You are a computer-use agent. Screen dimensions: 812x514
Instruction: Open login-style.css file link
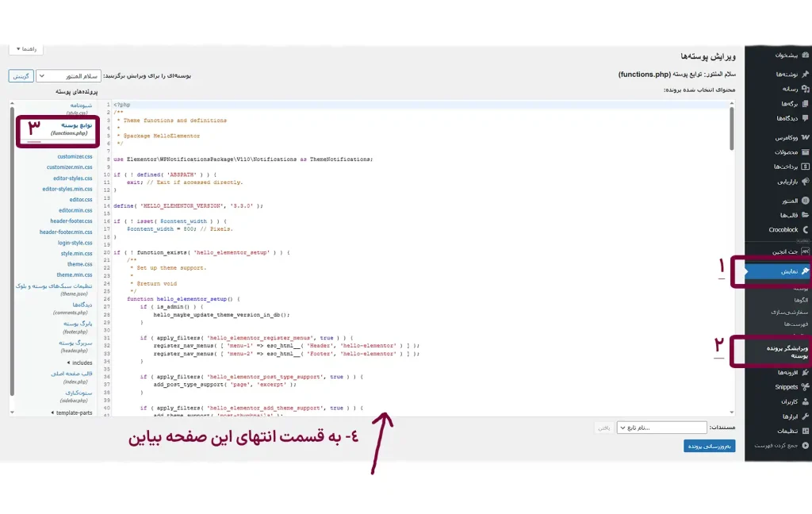click(75, 243)
